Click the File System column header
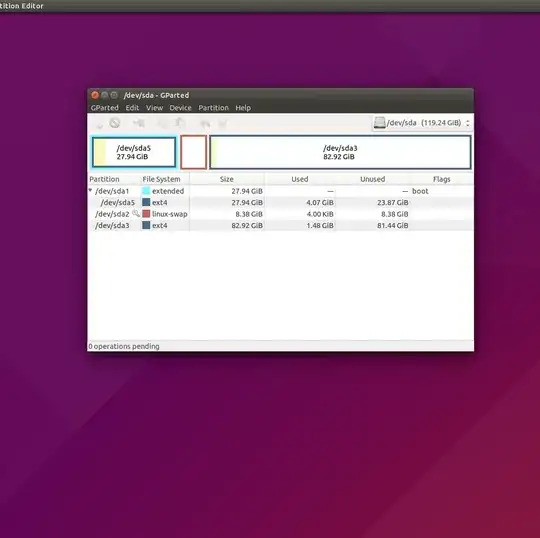The image size is (540, 538). pos(162,179)
